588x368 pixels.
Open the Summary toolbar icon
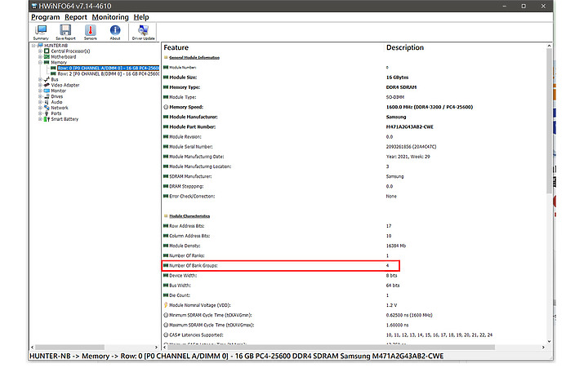point(41,32)
